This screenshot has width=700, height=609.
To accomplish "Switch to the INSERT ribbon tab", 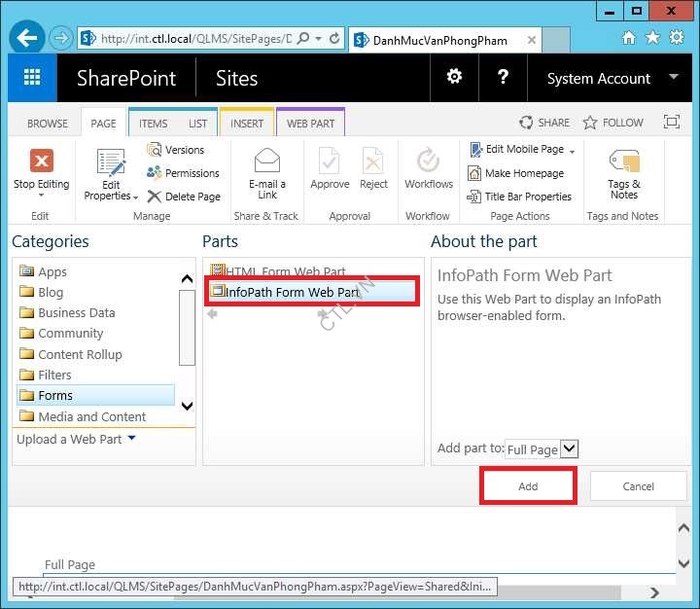I will (247, 124).
